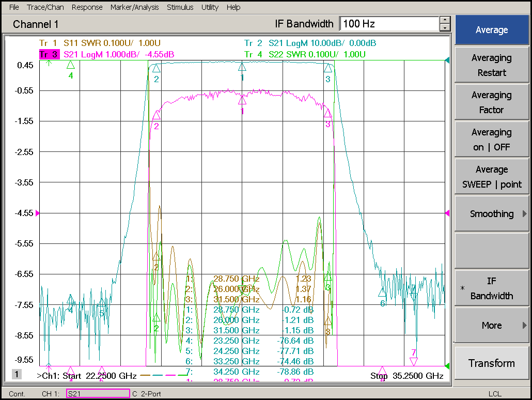Activate the highlighted Tr 3 trace label
This screenshot has height=400, width=532.
click(50, 54)
